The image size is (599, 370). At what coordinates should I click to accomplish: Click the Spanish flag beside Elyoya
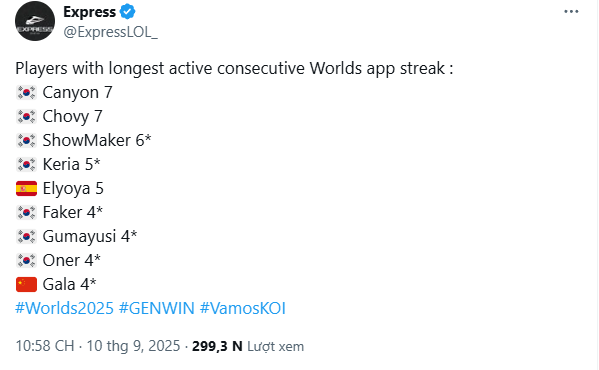26,189
